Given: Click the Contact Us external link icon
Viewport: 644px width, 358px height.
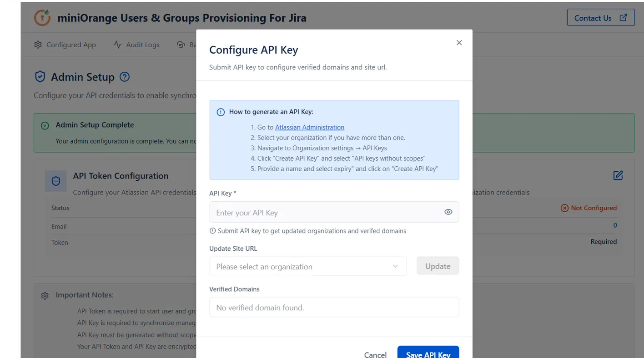Looking at the screenshot, I should pyautogui.click(x=624, y=18).
